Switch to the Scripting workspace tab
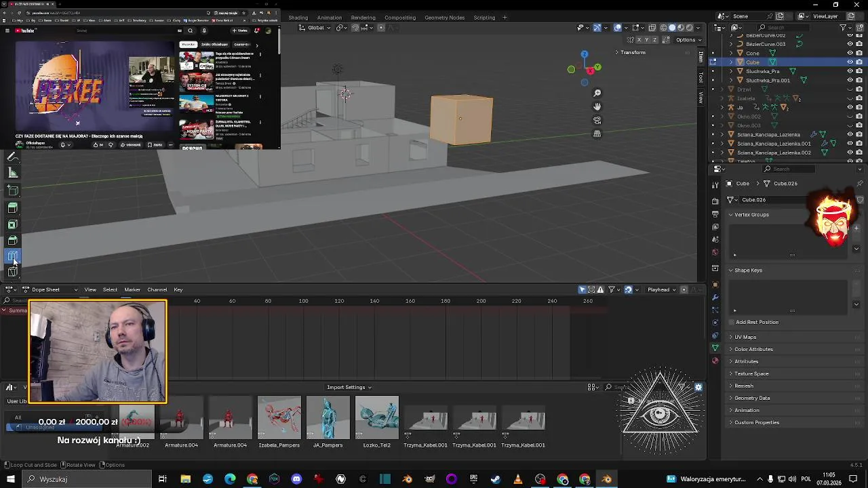The width and height of the screenshot is (868, 488). point(484,18)
